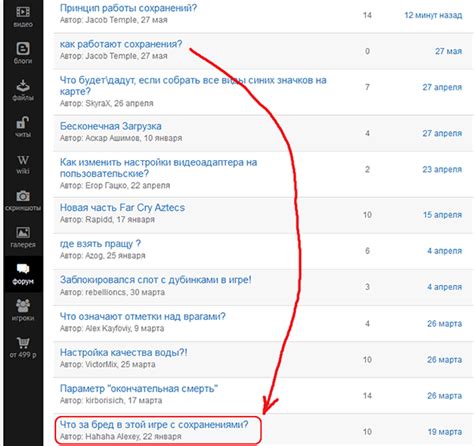Open topic 'как работают сохранения?'
The image size is (474, 446).
pyautogui.click(x=121, y=44)
